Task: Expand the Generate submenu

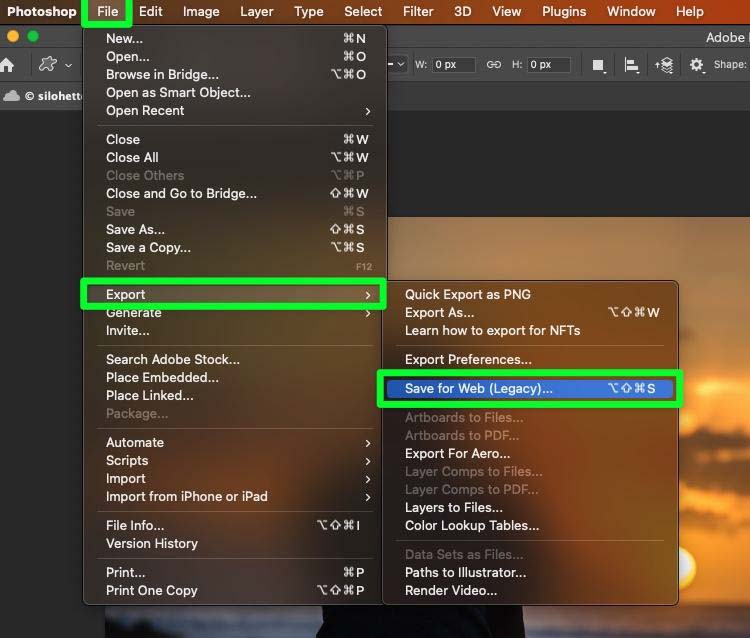Action: (234, 313)
